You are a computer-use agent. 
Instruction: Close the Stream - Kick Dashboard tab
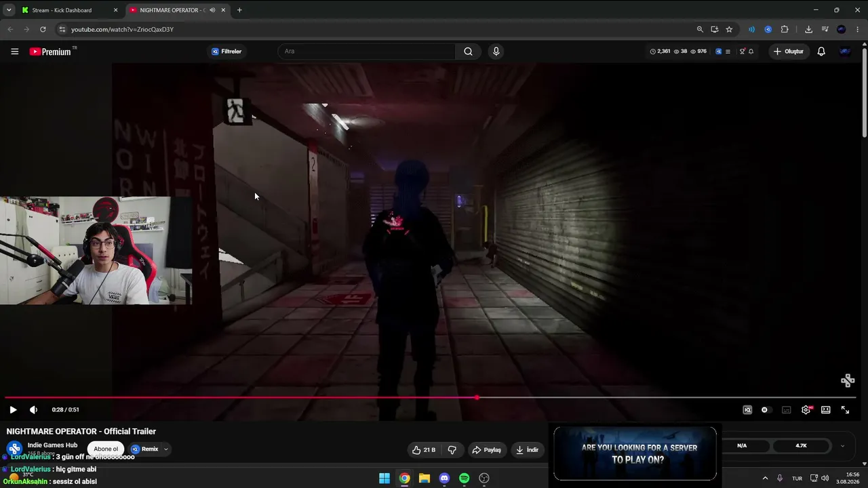[115, 10]
